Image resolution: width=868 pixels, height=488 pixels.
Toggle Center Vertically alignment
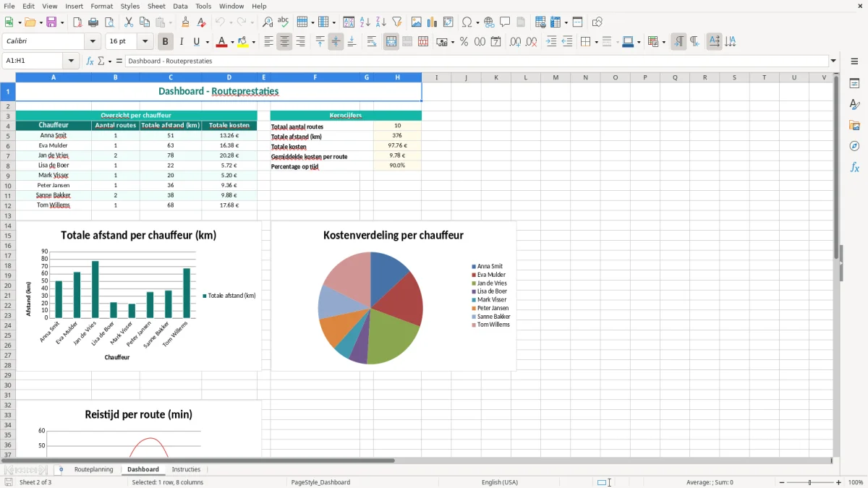336,42
